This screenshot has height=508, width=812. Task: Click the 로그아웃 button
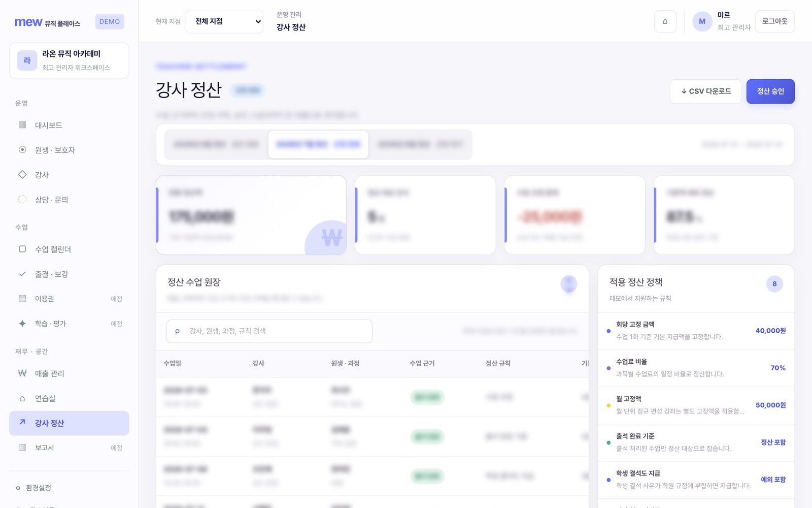(x=775, y=21)
